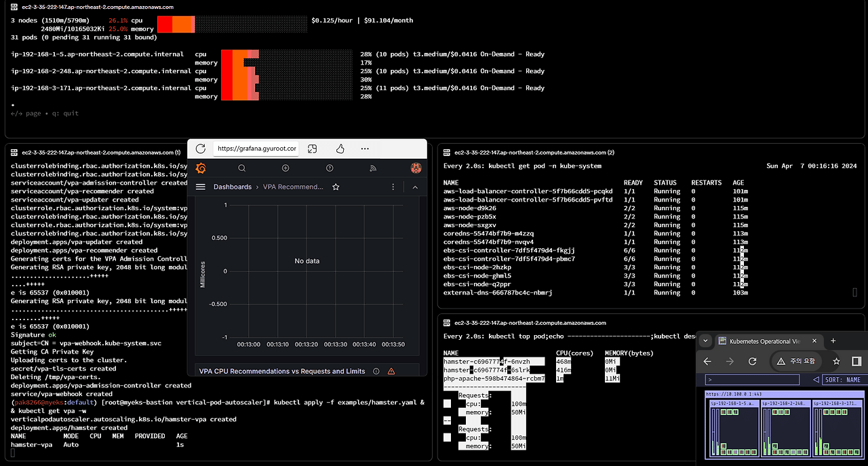Click php-apache-598b474864-rcbm7 pod name
Viewport: 868px width, 466px height.
(x=494, y=378)
